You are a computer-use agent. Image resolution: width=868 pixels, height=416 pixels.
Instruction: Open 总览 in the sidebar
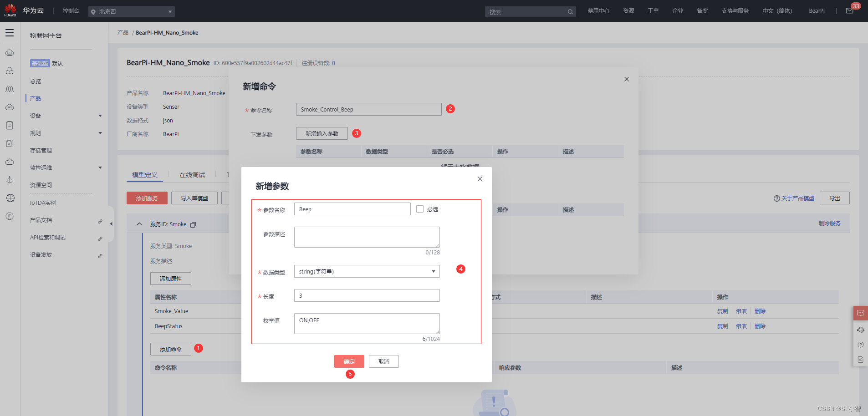36,81
